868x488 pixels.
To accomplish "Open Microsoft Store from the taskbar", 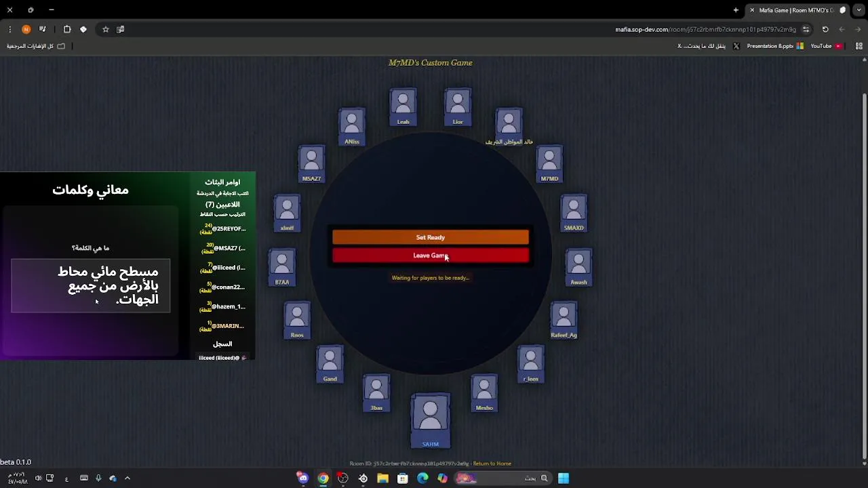I will click(403, 479).
